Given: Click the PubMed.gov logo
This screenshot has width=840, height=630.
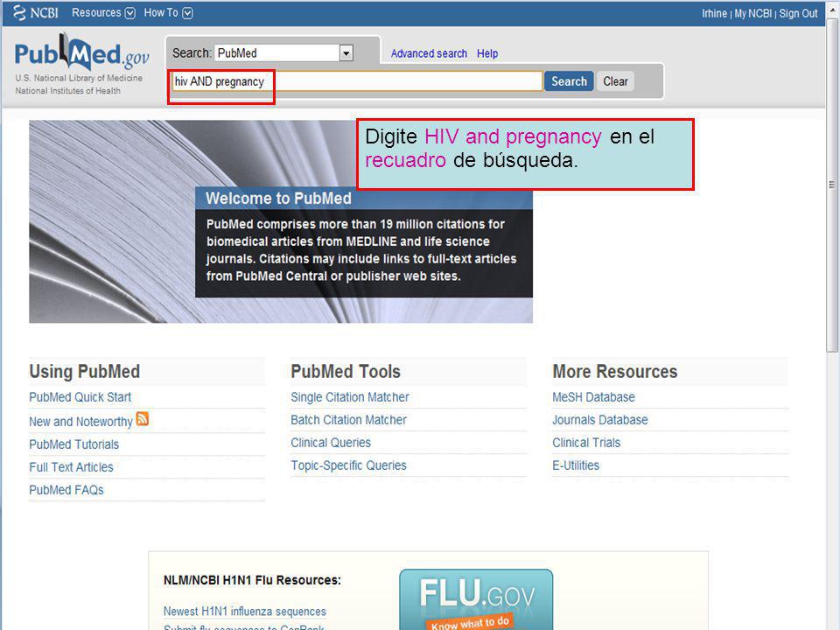Looking at the screenshot, I should [x=81, y=53].
